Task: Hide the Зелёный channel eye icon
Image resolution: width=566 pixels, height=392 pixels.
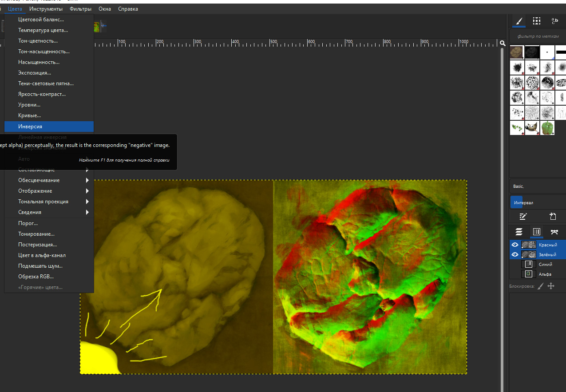Action: [515, 254]
